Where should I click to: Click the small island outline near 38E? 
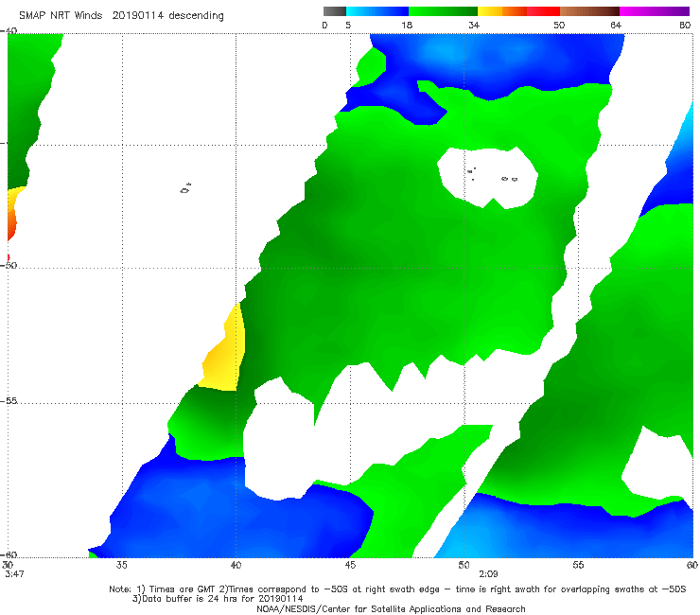(x=185, y=188)
